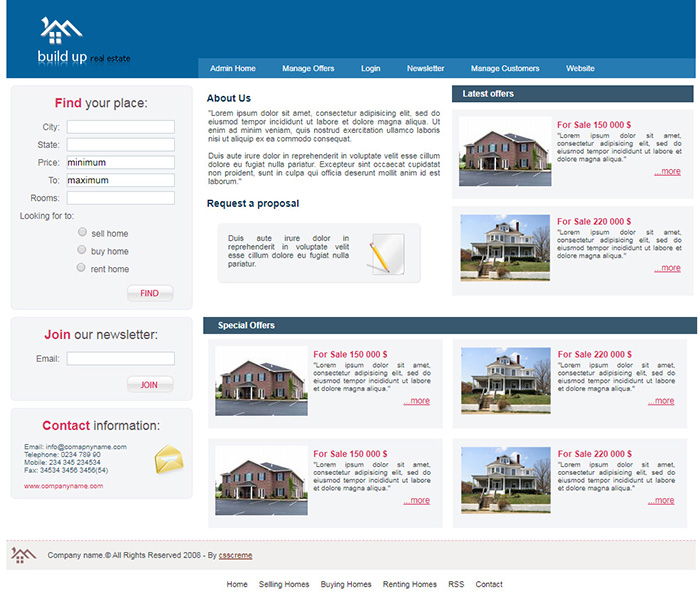
Task: Open the Buying Homes footer link
Action: (346, 584)
